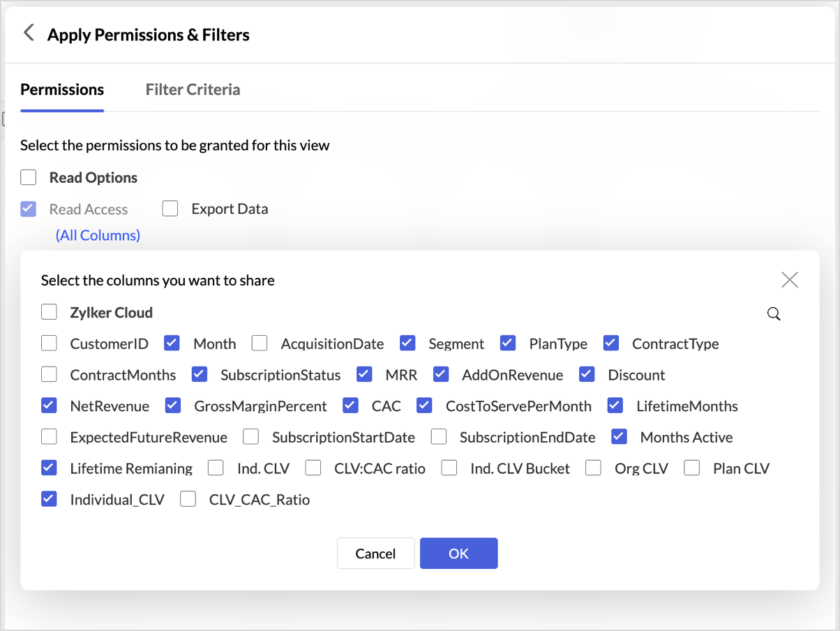Enable the Export Data checkbox

click(170, 209)
